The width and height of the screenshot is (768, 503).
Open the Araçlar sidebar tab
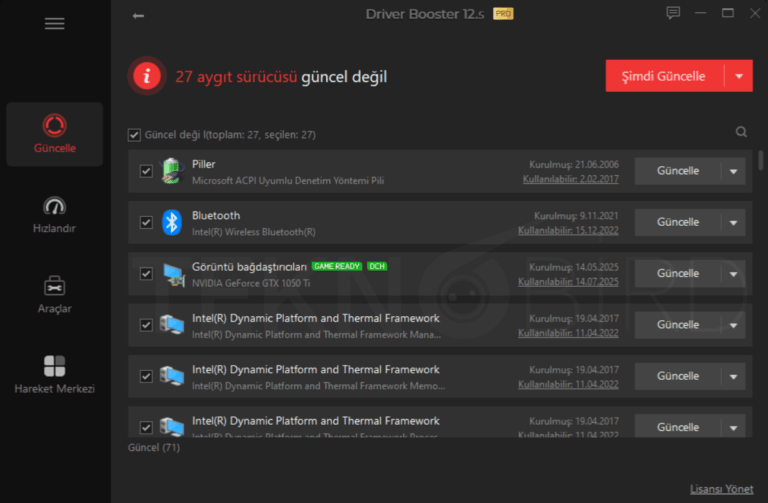coord(54,294)
